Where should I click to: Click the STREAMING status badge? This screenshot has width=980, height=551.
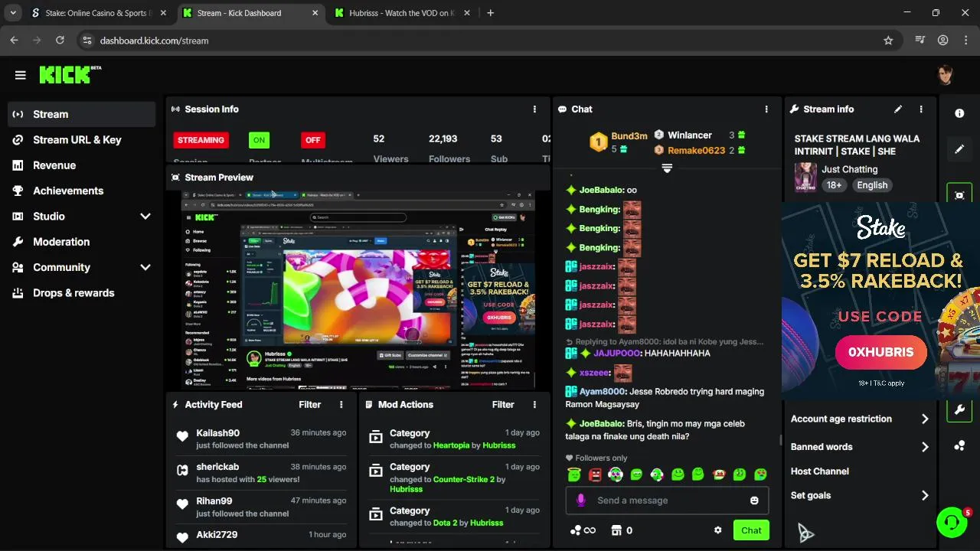201,140
